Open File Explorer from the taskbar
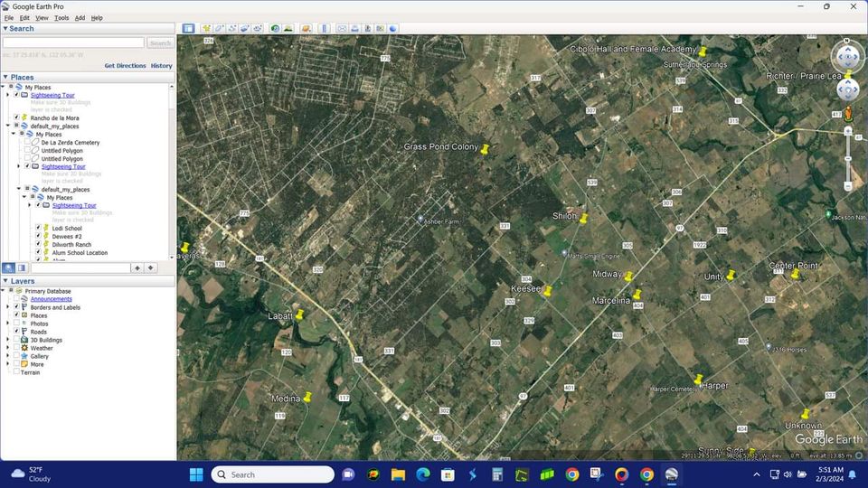868x488 pixels. pos(398,474)
